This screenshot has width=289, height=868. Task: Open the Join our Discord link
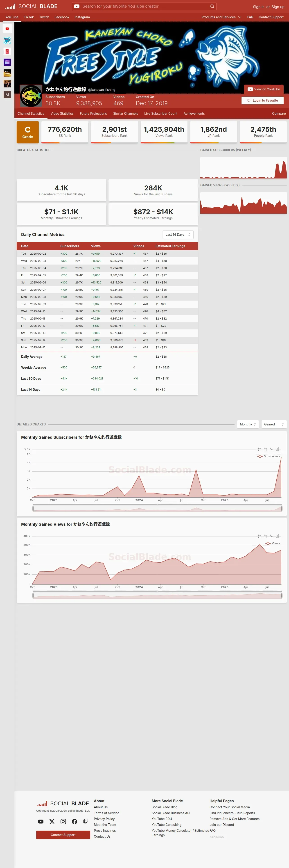click(x=222, y=825)
